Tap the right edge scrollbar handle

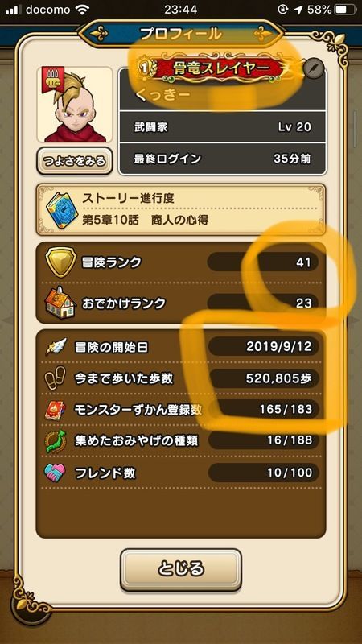point(355,130)
